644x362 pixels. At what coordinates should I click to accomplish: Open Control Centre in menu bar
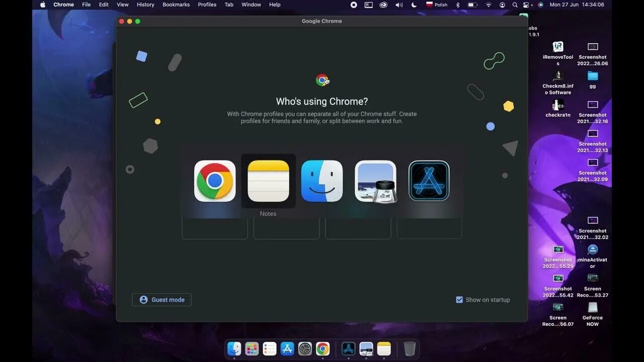(527, 5)
